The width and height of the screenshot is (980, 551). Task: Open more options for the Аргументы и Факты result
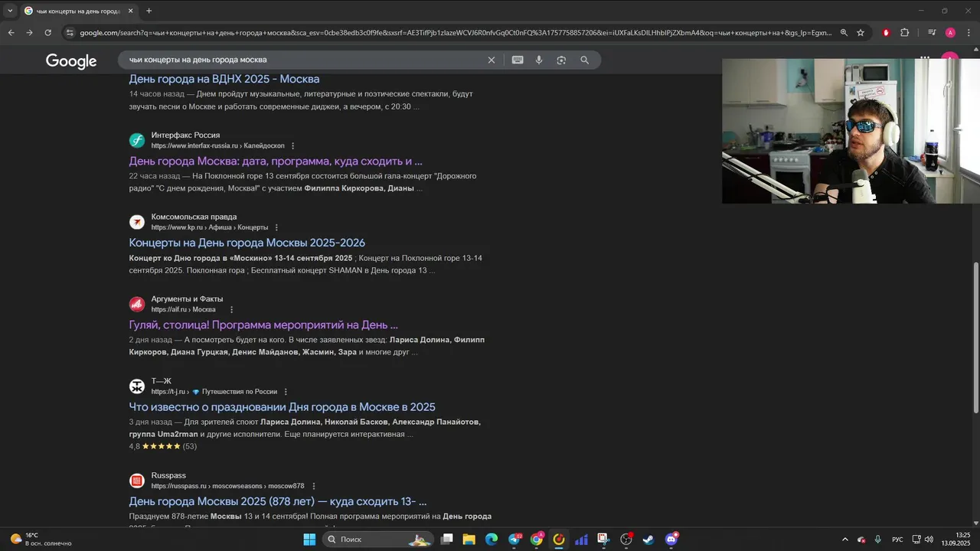pyautogui.click(x=231, y=309)
